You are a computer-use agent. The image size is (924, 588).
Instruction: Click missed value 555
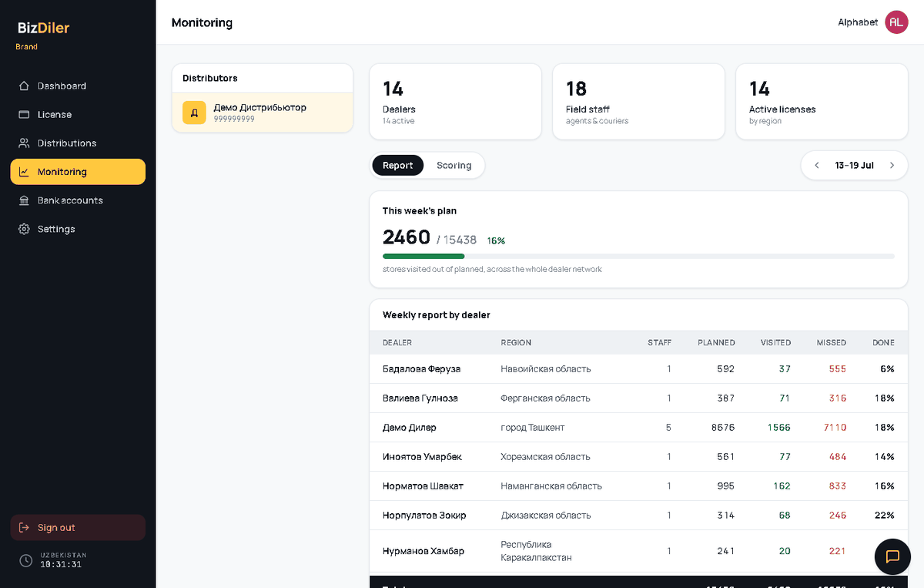coord(838,369)
